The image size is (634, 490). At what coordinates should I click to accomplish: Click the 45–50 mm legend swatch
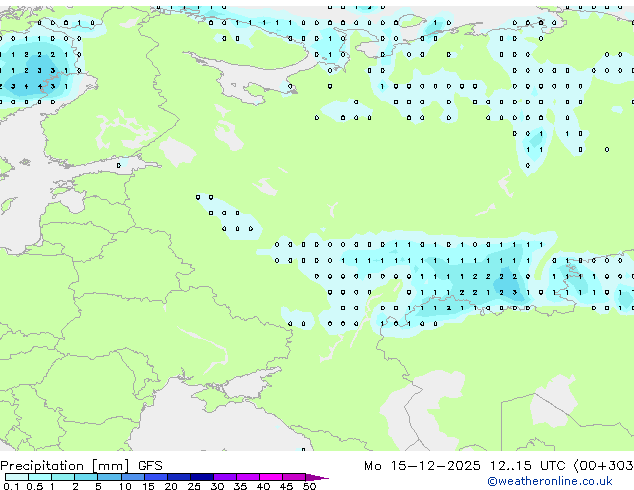[294, 477]
